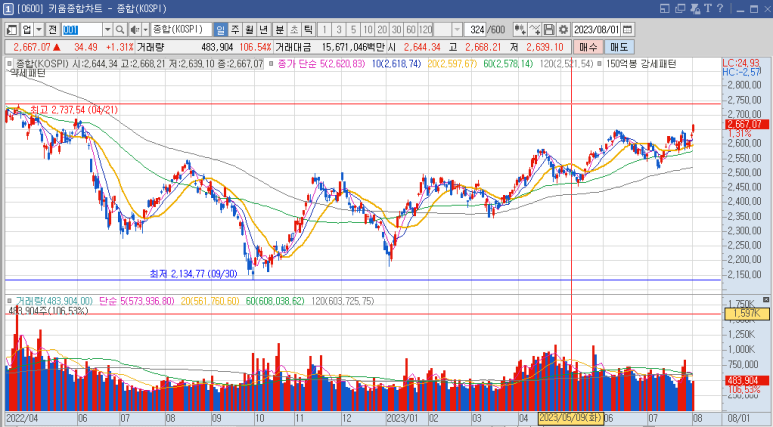Viewport: 773px width, 427px height.
Task: Click the numbered 1 window icon
Action: point(8,9)
